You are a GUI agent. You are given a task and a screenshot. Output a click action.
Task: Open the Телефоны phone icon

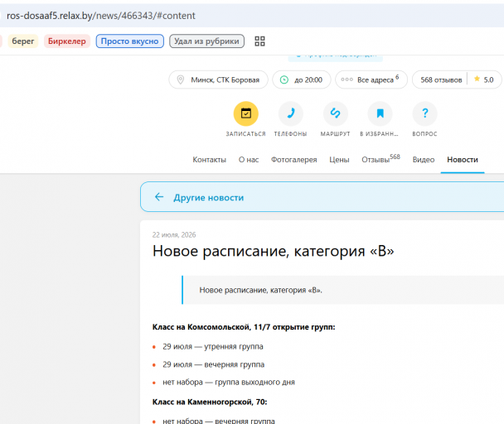(x=291, y=113)
